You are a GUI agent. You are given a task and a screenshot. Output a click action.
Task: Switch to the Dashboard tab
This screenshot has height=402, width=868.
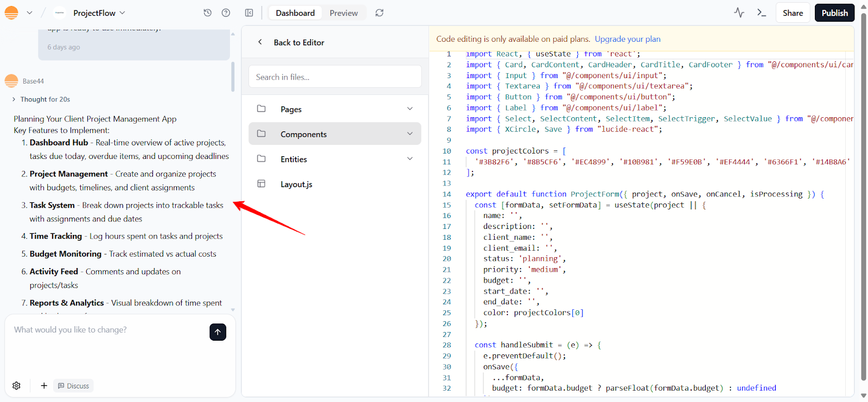coord(295,13)
